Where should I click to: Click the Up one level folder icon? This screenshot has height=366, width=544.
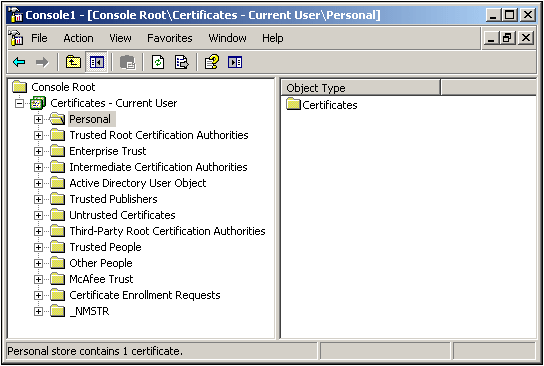tap(73, 62)
